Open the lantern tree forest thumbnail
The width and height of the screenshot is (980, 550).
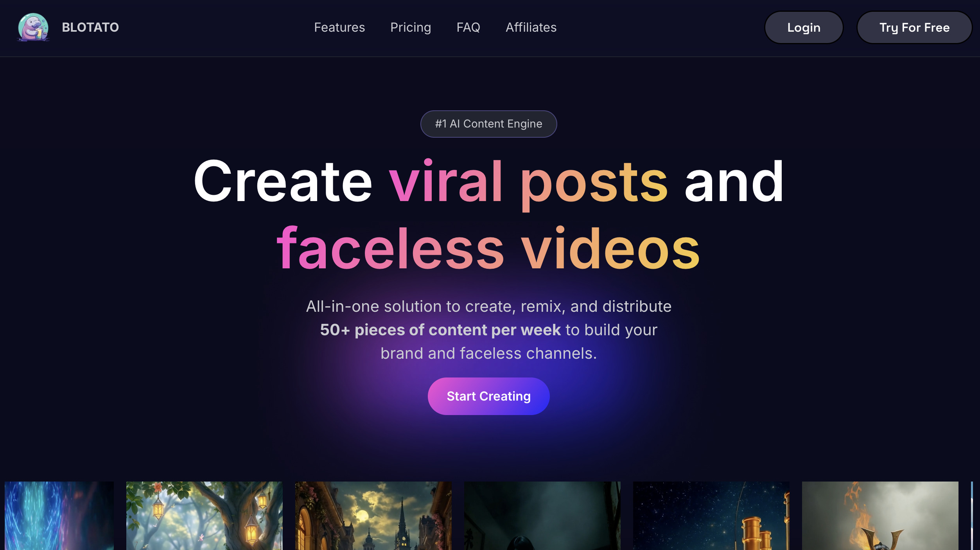pos(204,516)
